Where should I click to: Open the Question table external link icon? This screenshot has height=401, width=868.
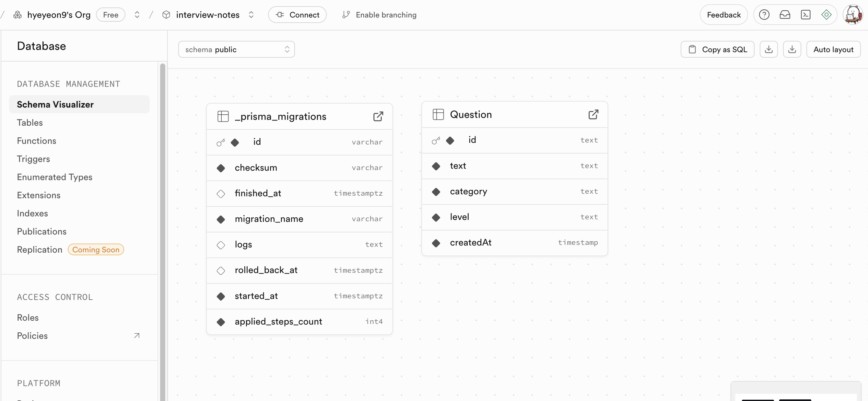pos(593,114)
